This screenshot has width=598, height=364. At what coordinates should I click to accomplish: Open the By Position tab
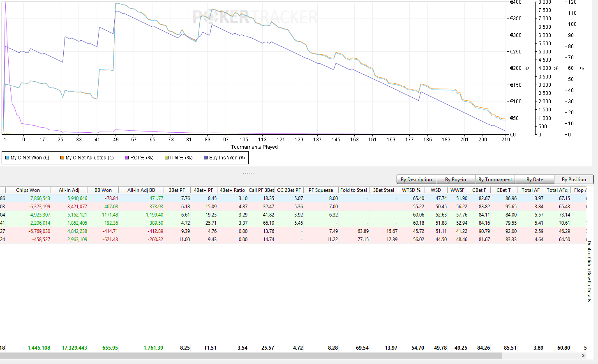pos(573,180)
